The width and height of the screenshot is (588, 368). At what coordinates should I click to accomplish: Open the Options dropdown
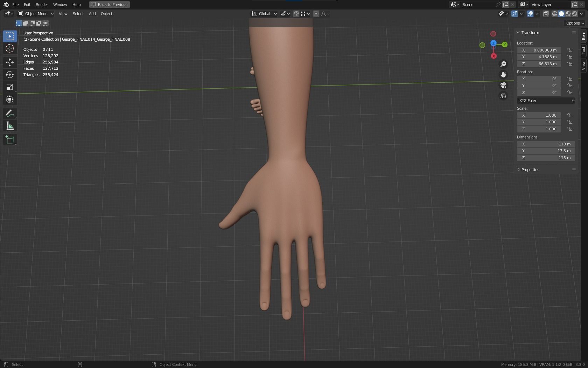[575, 23]
